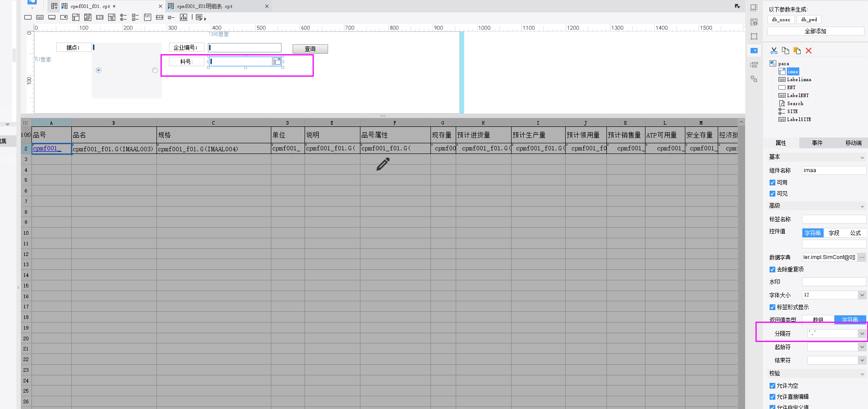The height and width of the screenshot is (409, 868).
Task: Click the cut scissors icon
Action: 774,51
